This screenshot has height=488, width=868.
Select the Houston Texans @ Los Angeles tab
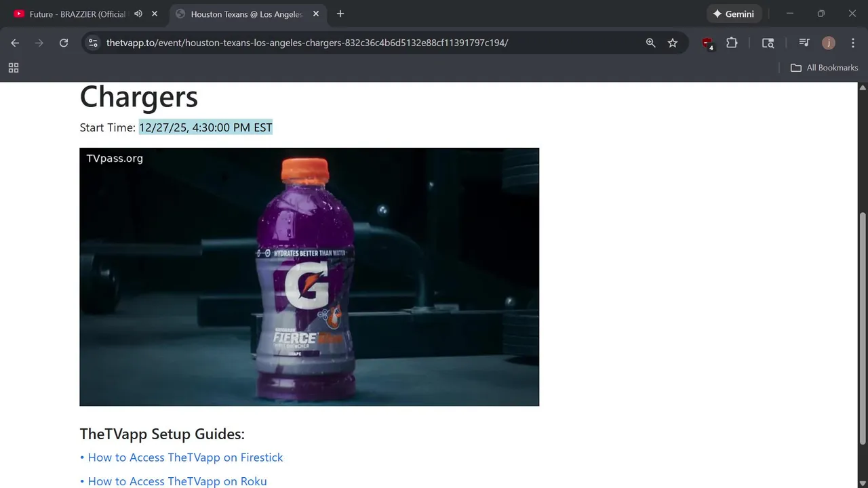pos(246,14)
